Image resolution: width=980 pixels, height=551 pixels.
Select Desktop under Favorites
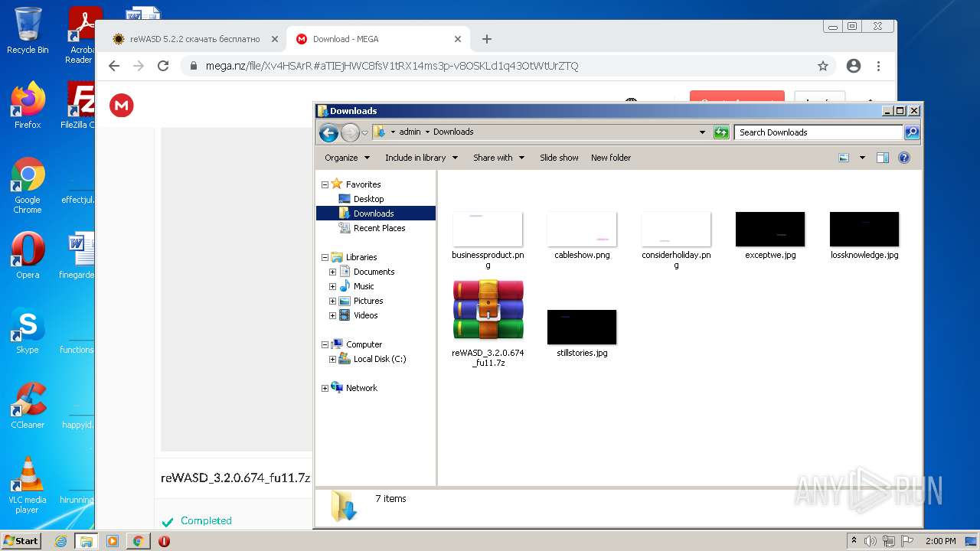click(368, 199)
